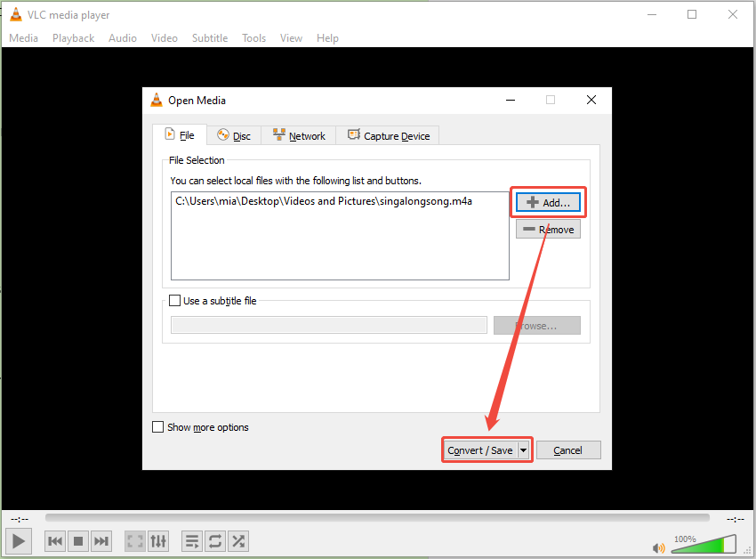Viewport: 756px width, 559px height.
Task: Click the remaining time label at right
Action: pos(736,519)
